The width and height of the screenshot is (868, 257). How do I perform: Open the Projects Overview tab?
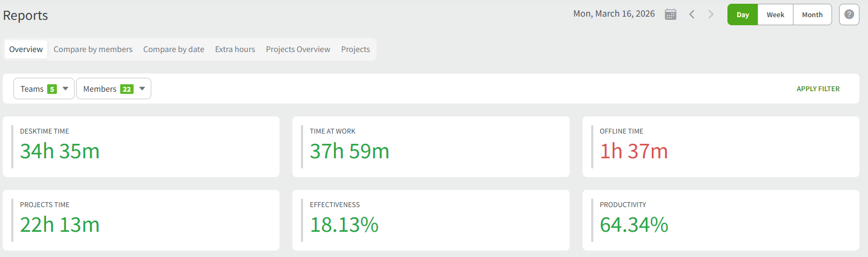[x=298, y=49]
